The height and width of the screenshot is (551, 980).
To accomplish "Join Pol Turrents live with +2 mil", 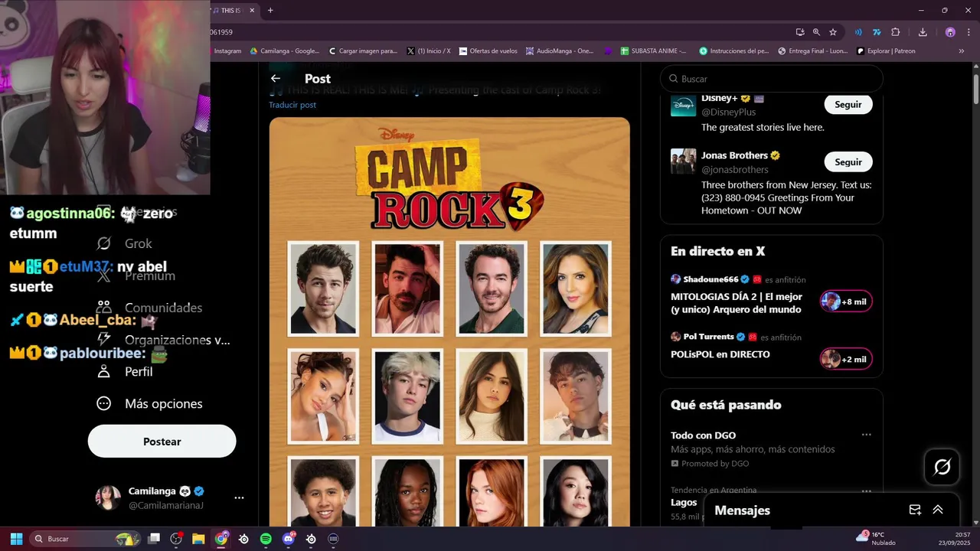I will tap(846, 359).
